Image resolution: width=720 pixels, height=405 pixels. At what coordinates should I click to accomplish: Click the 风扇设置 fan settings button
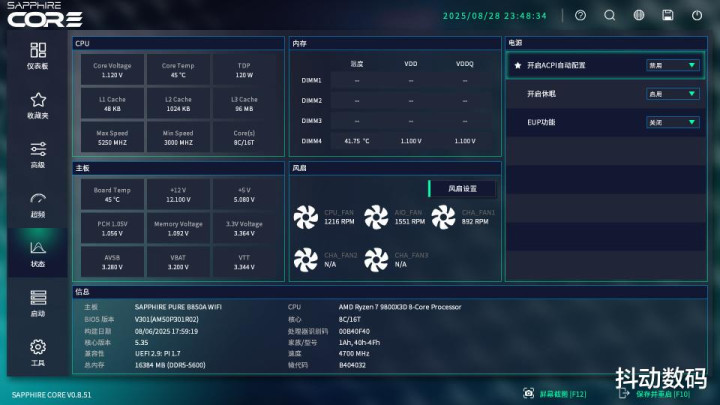462,189
